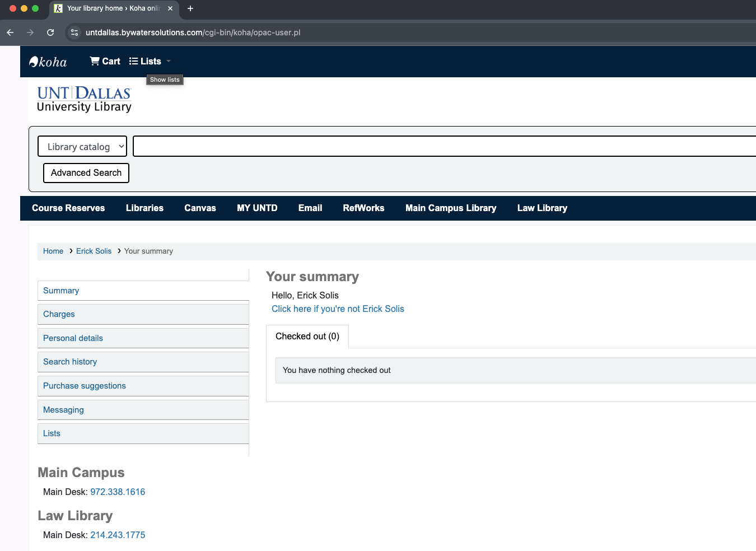Reload the page using the refresh icon
This screenshot has height=551, width=756.
50,32
